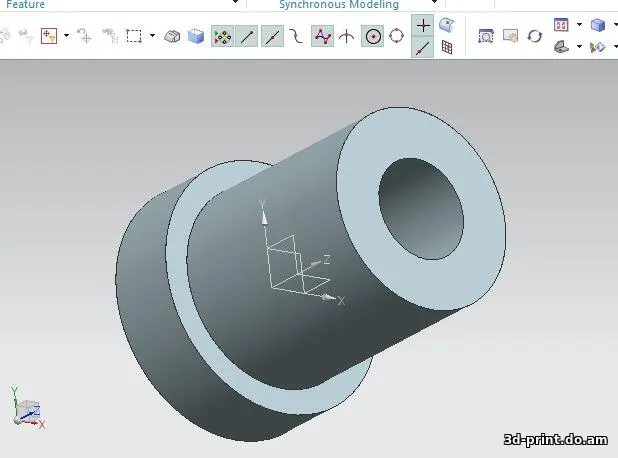
Task: Toggle the Arc Center snap
Action: (372, 36)
